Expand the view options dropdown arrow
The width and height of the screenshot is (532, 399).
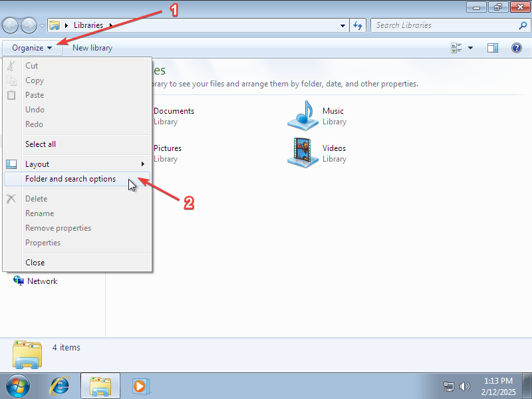click(x=471, y=48)
